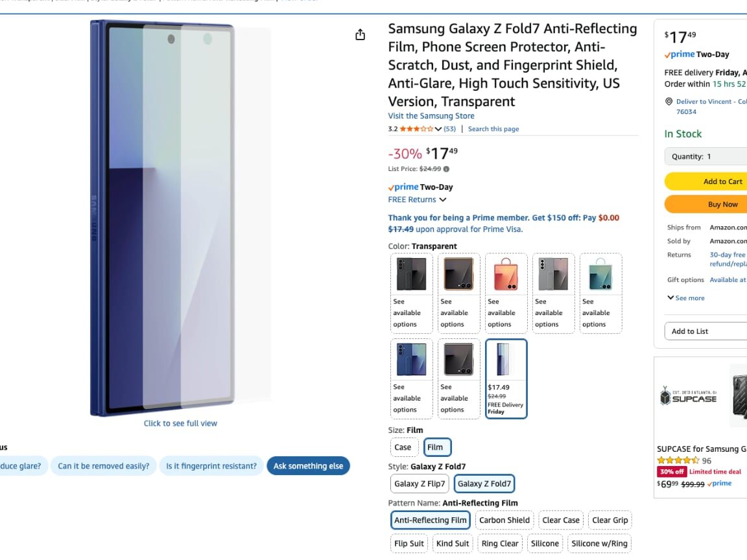Screen dimensions: 747x560
Task: Click the List Price info icon
Action: click(x=446, y=169)
